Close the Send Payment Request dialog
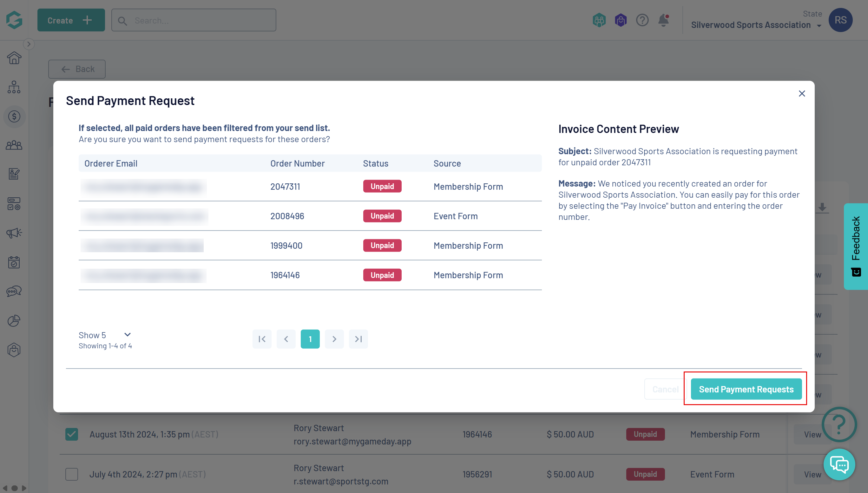The image size is (868, 493). [x=801, y=94]
